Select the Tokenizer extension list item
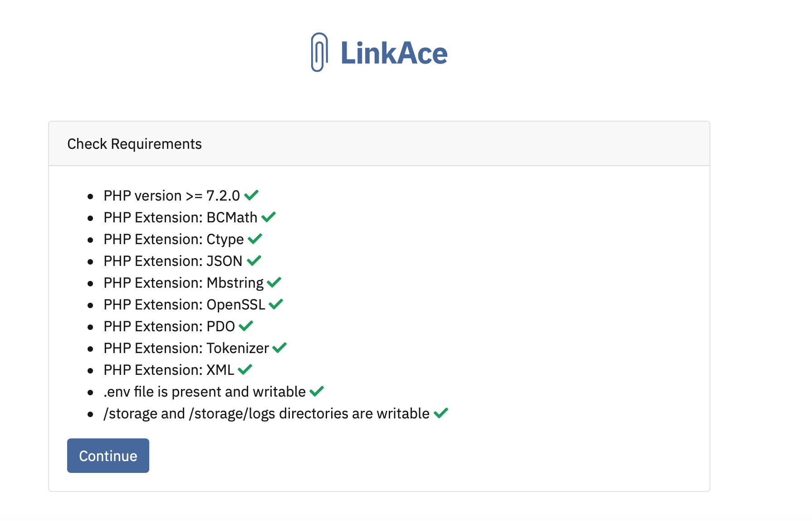 pos(186,348)
